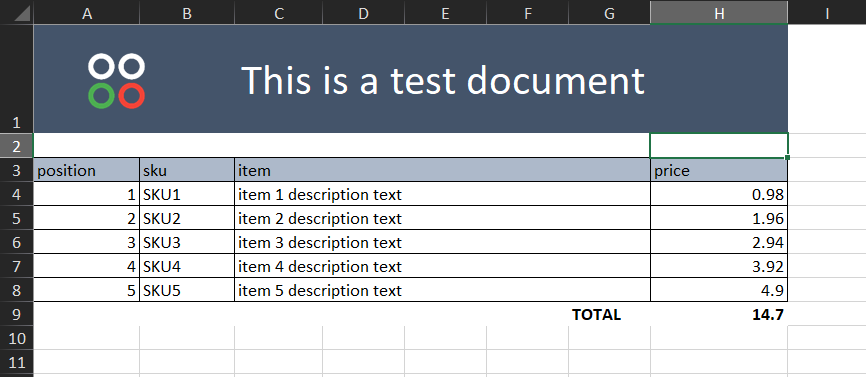Click the four-circle logo image

[x=117, y=81]
